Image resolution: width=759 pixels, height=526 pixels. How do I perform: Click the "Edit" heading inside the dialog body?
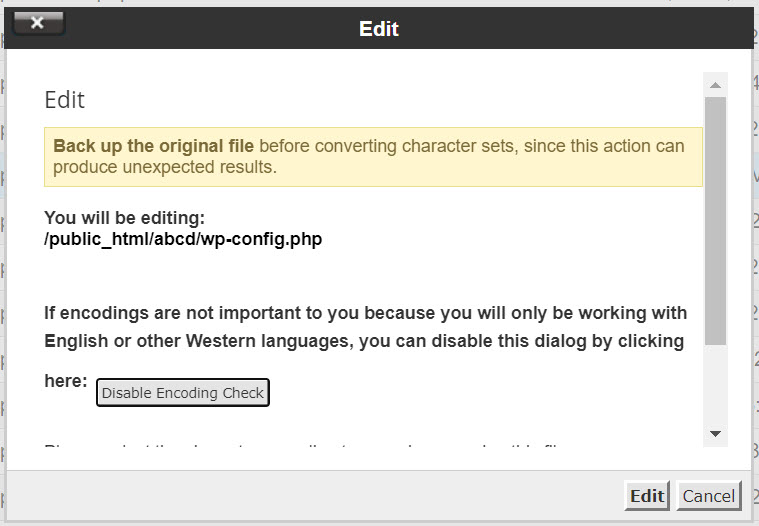(x=65, y=100)
